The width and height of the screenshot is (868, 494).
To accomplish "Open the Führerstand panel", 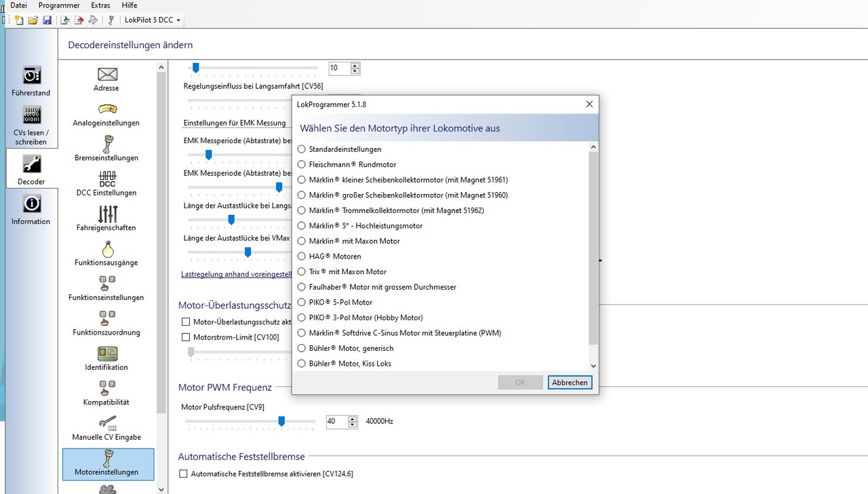I will (31, 81).
